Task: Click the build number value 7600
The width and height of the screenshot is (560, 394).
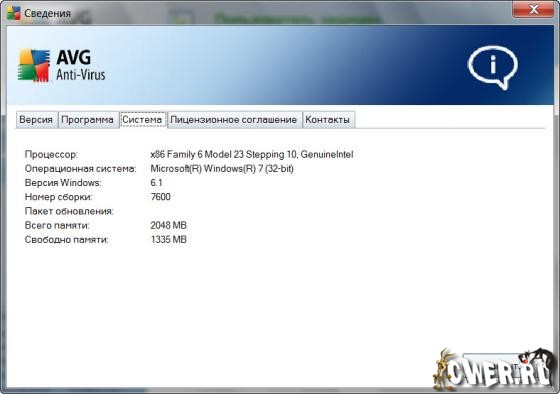Action: point(160,197)
